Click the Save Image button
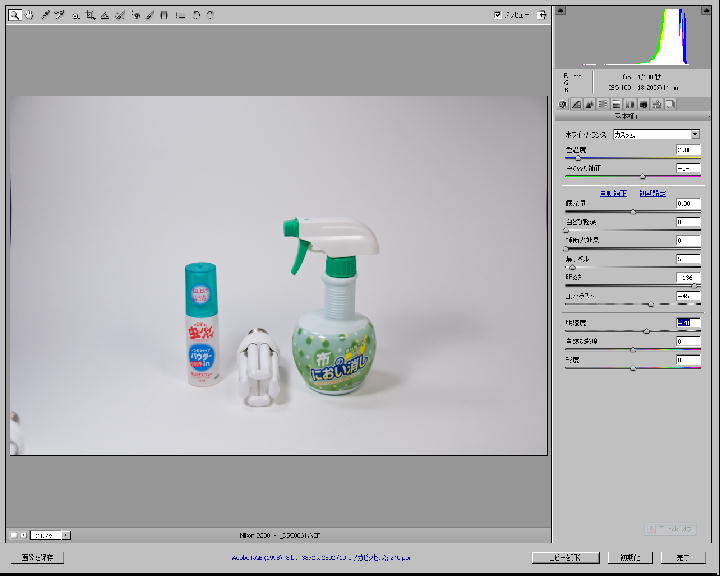720x576 pixels. (x=37, y=557)
